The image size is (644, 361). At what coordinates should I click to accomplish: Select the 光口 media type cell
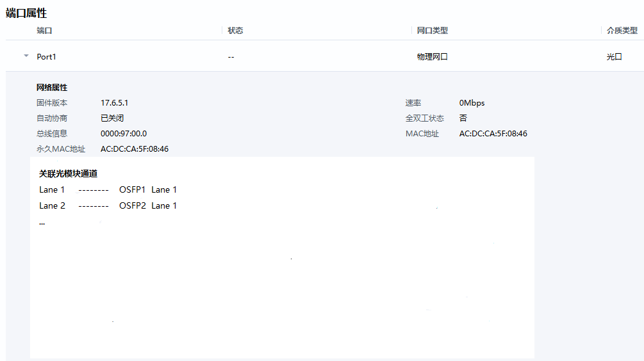tap(614, 57)
